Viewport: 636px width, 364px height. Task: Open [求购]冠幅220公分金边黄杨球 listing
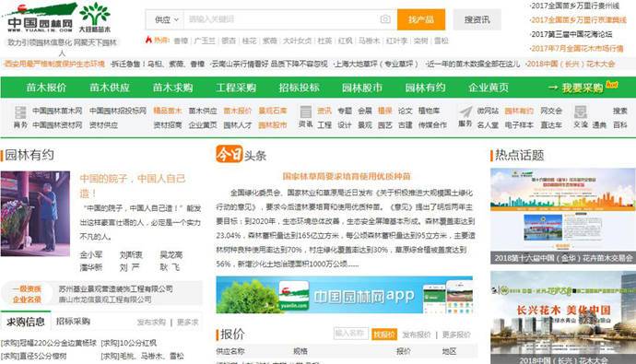click(49, 343)
